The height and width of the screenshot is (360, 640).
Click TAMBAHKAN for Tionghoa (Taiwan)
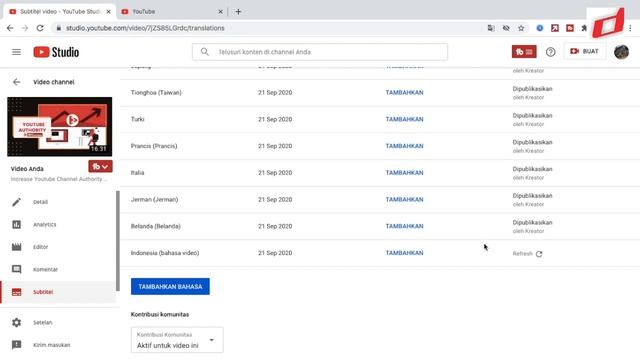[x=404, y=93]
